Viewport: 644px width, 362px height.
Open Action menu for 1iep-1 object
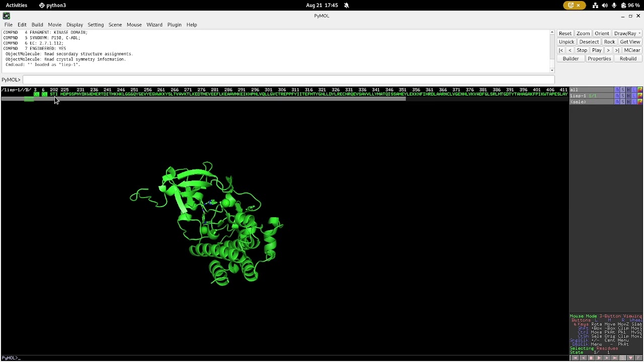617,96
